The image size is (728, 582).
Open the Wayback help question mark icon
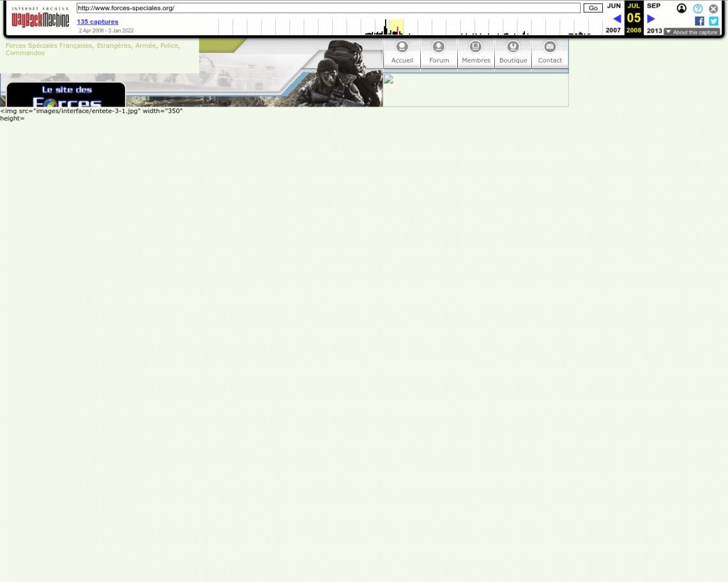(x=697, y=8)
